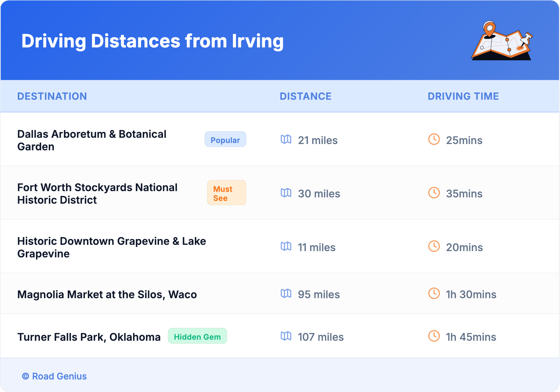
Task: Click the map icon beside 30 miles
Action: (286, 193)
